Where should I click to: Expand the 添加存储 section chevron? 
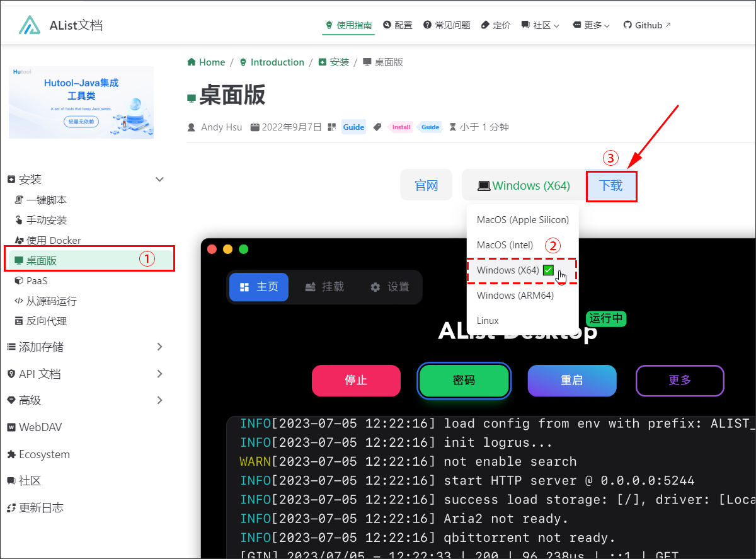[x=159, y=347]
